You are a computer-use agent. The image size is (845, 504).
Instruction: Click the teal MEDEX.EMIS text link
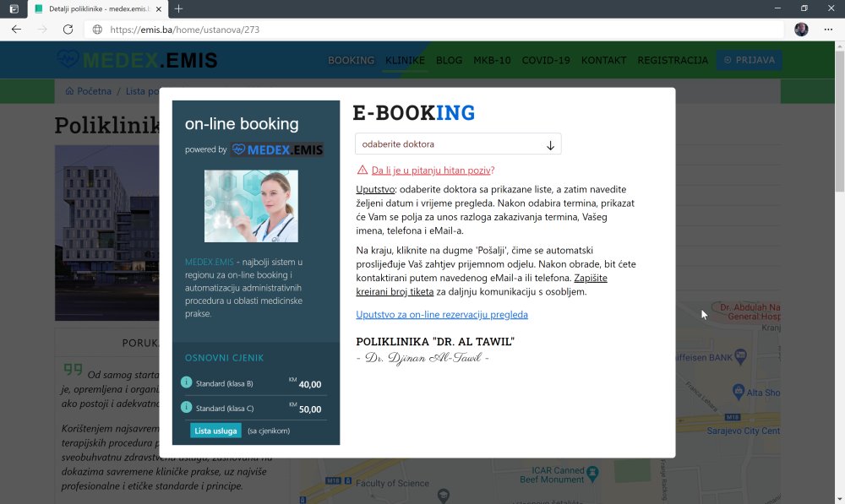coord(209,263)
